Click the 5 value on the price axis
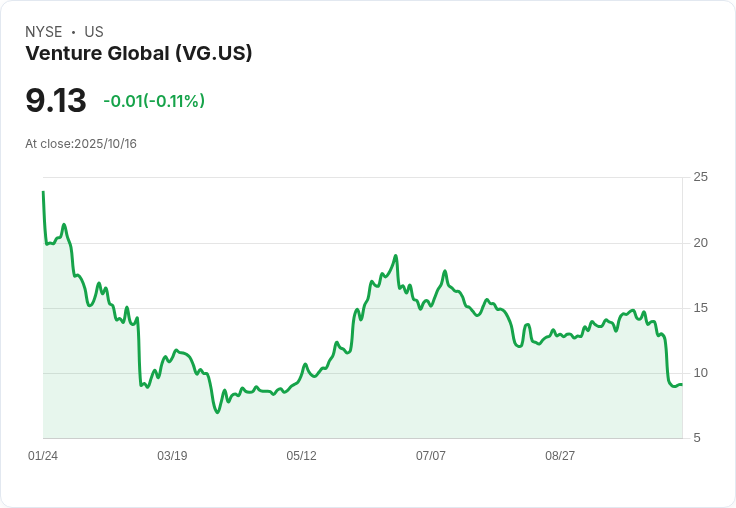This screenshot has height=508, width=736. coord(697,438)
